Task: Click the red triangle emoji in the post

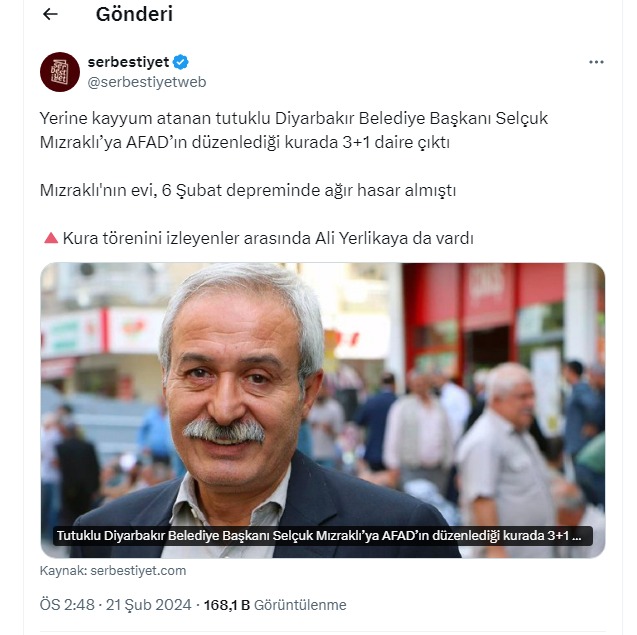Action: pyautogui.click(x=51, y=238)
